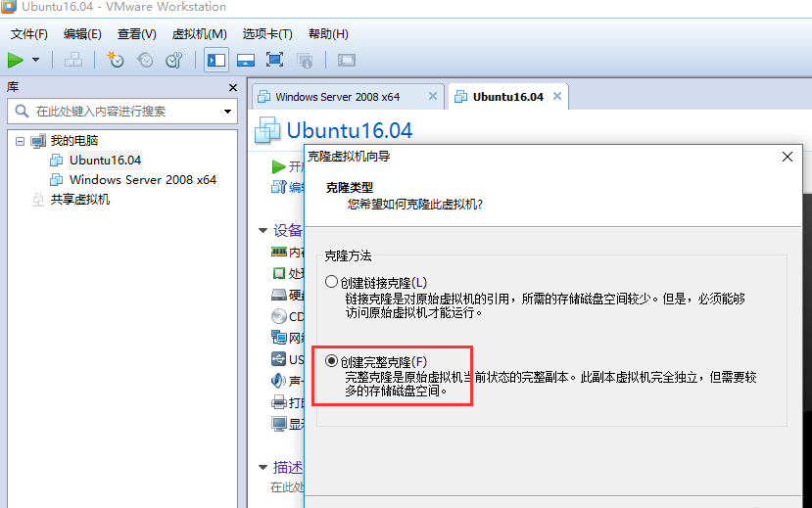Open the 查看(V) menu
Screen dimensions: 812x508
(x=137, y=34)
